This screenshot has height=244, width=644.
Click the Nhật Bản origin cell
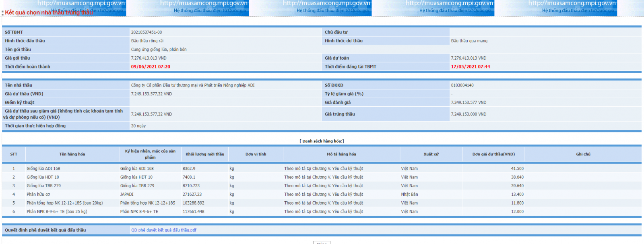point(409,194)
